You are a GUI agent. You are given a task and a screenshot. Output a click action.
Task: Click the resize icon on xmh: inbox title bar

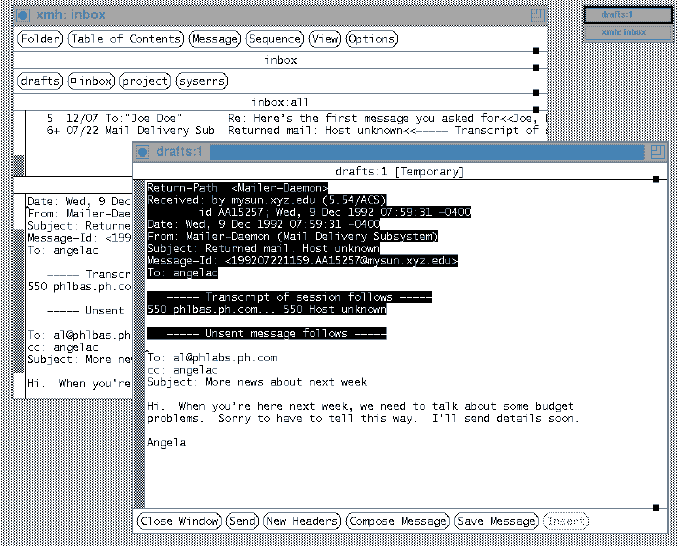(x=539, y=15)
